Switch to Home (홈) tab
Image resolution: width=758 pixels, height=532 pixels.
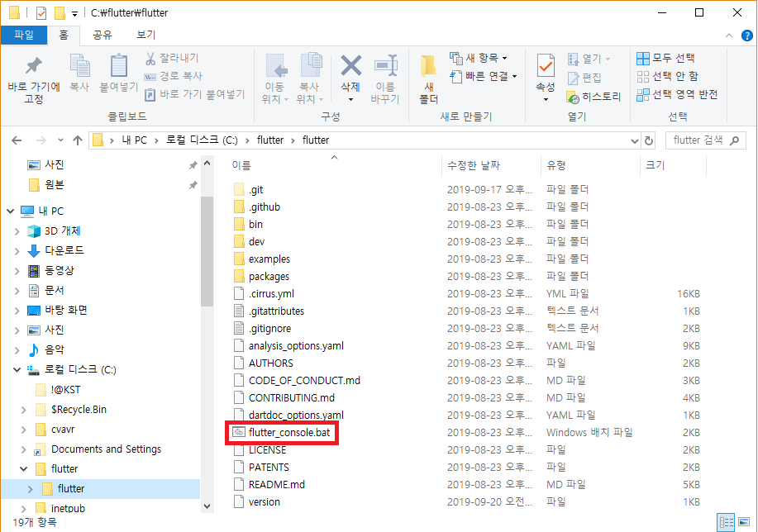click(x=64, y=35)
